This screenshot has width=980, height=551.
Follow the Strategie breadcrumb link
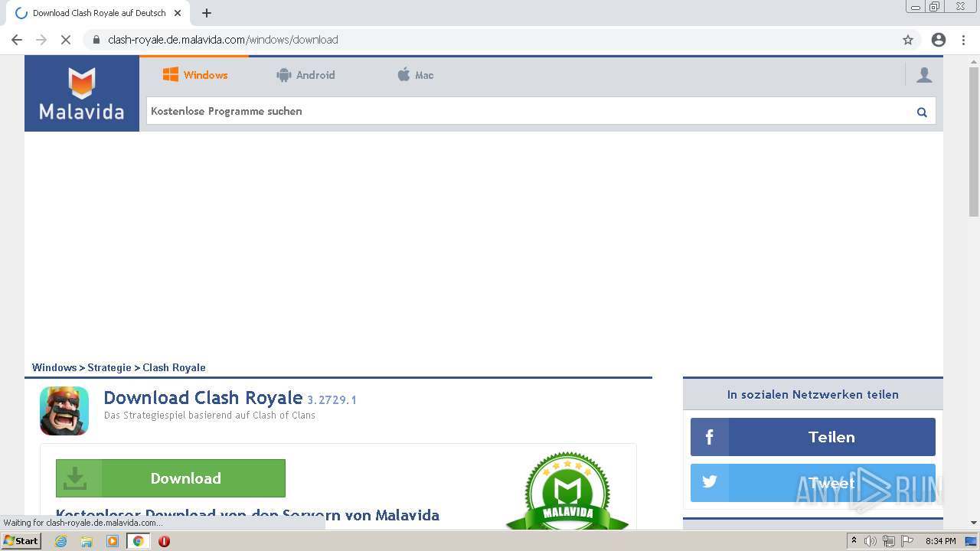point(109,367)
